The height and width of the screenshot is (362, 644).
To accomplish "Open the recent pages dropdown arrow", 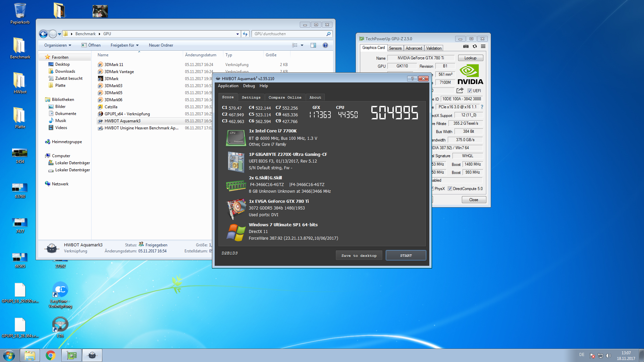I will tap(59, 34).
